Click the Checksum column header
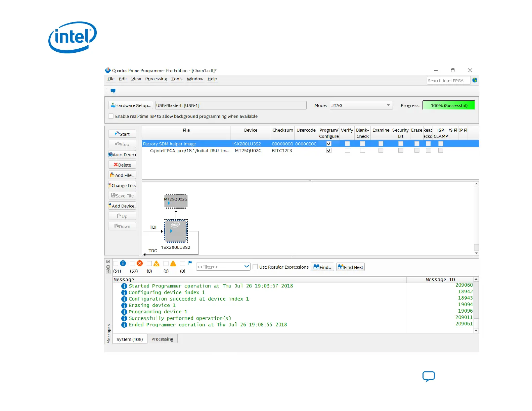This screenshot has height=411, width=532. [x=282, y=133]
